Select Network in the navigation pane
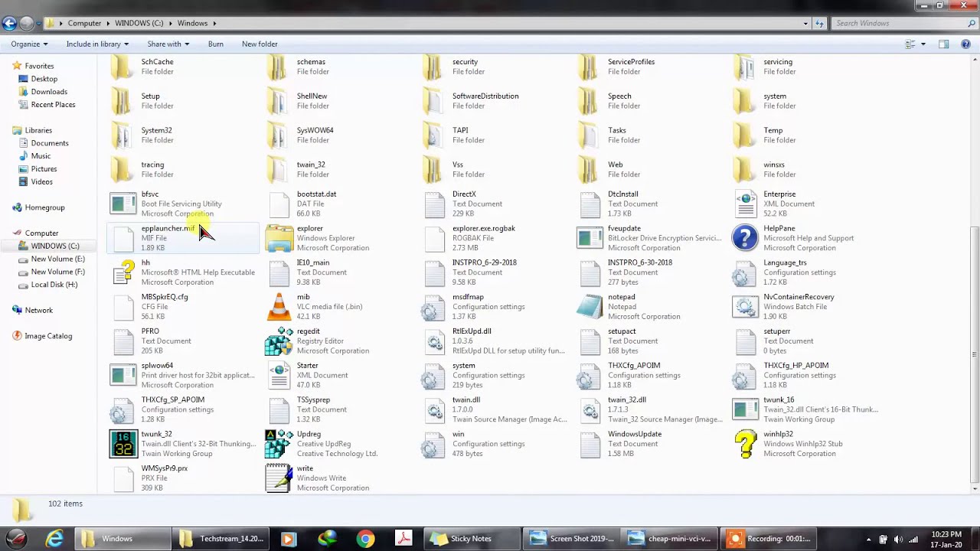980x551 pixels. [x=38, y=310]
